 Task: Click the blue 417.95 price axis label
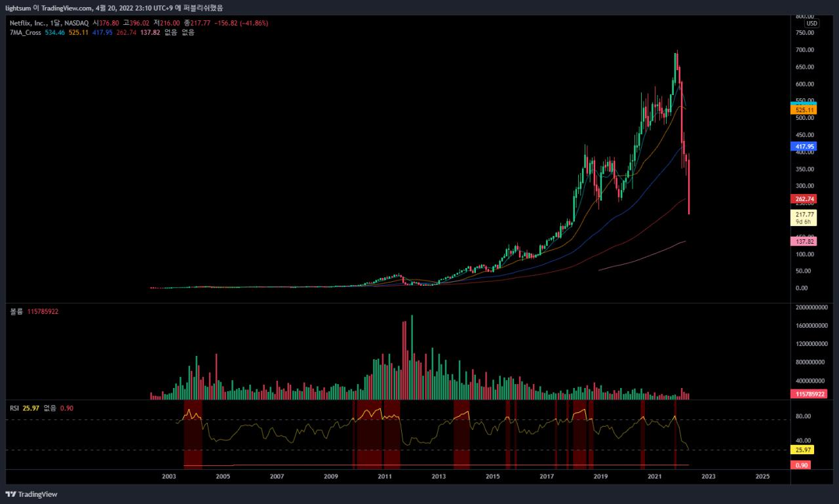pos(803,146)
